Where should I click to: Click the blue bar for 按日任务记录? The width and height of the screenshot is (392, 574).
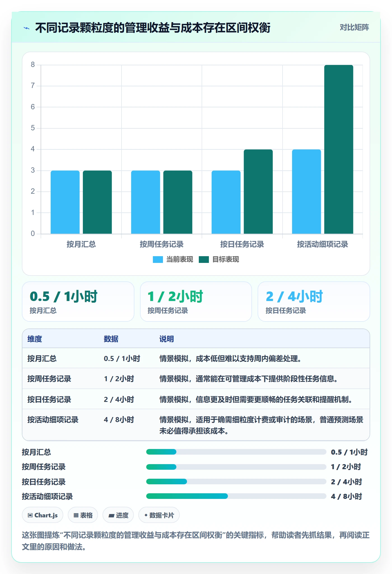226,202
